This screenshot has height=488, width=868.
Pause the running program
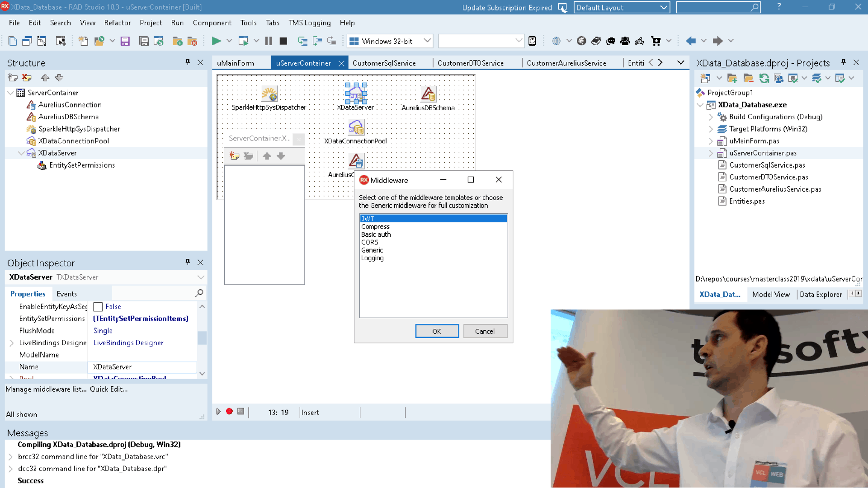[x=269, y=41]
